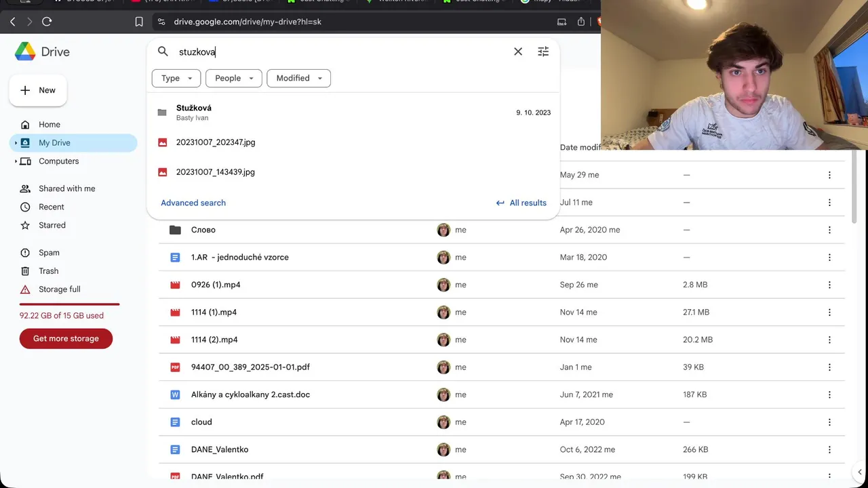Open more actions for Слово row
Viewport: 868px width, 488px height.
pos(829,230)
